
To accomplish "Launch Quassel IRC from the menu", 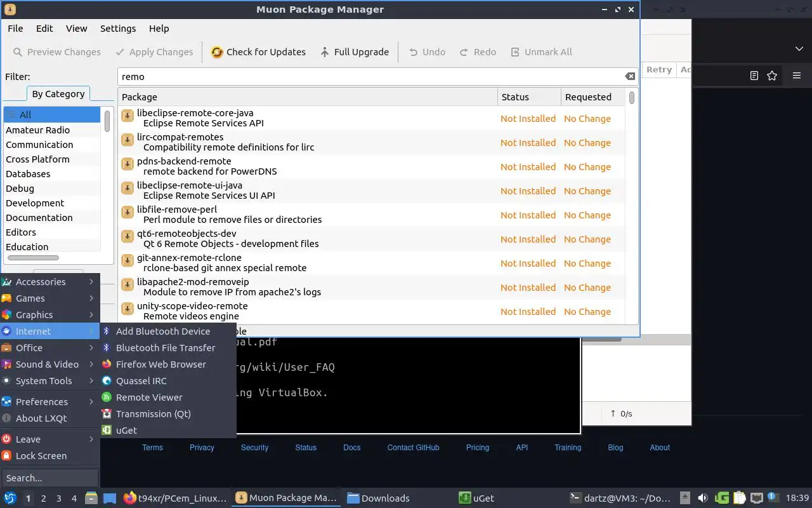I will [x=168, y=381].
